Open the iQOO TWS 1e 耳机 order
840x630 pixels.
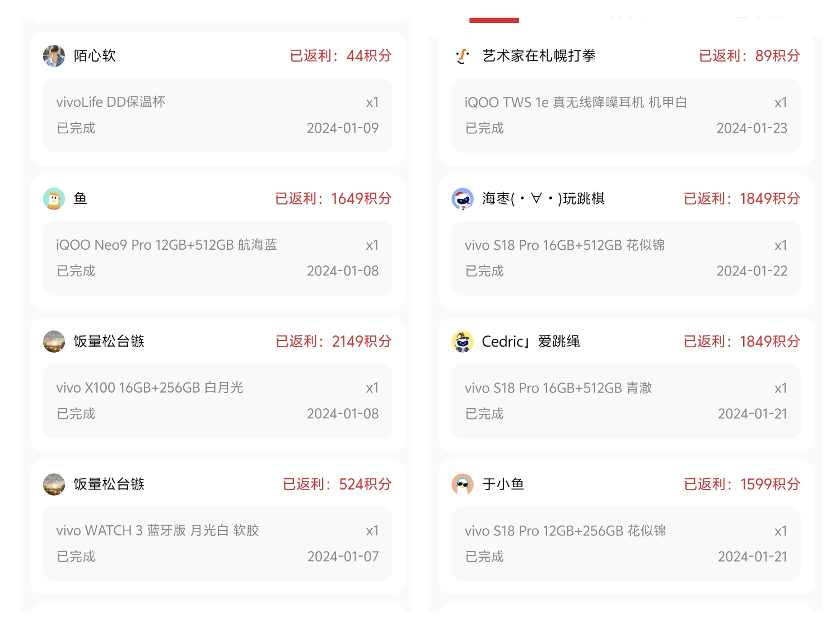[626, 115]
